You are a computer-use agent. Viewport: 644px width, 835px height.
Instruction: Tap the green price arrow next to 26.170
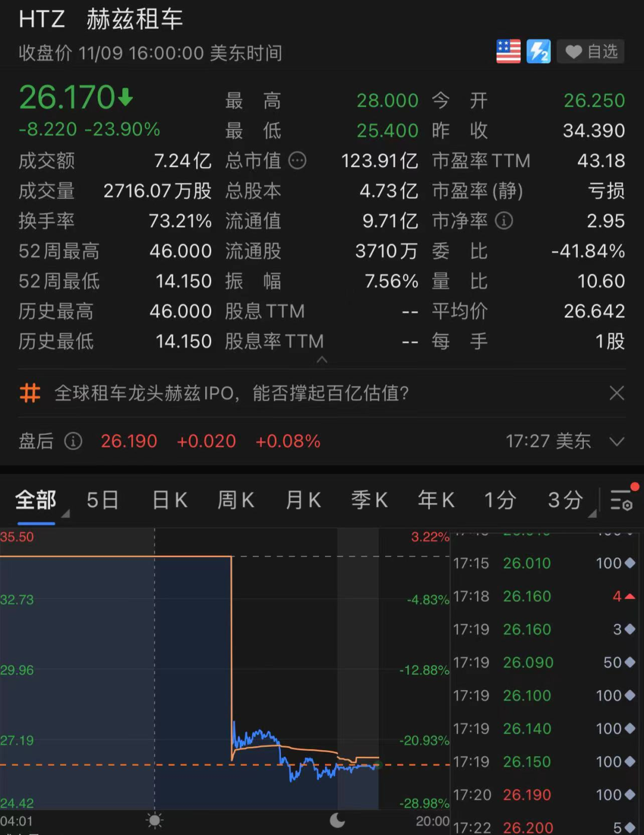click(x=125, y=97)
